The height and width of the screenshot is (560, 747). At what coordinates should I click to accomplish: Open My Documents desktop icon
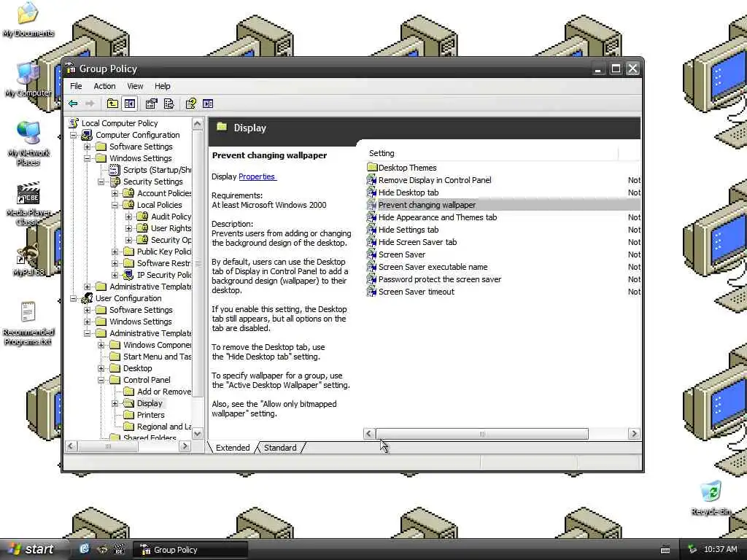(28, 20)
